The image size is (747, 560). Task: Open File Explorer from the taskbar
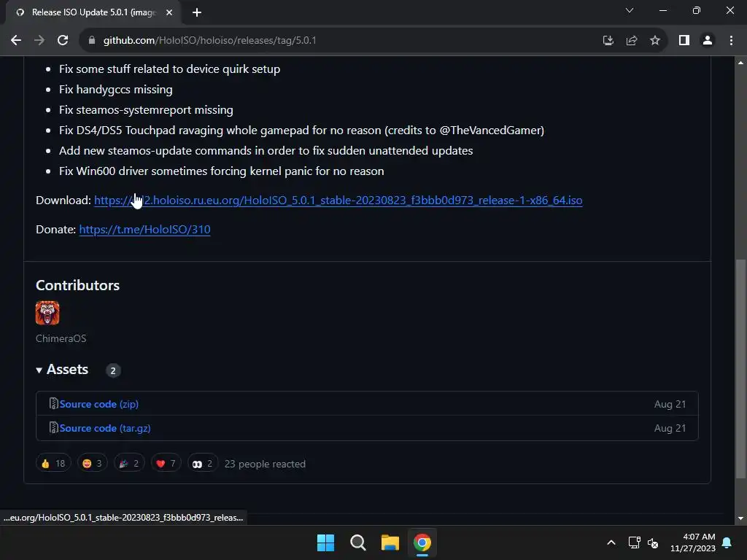(390, 542)
